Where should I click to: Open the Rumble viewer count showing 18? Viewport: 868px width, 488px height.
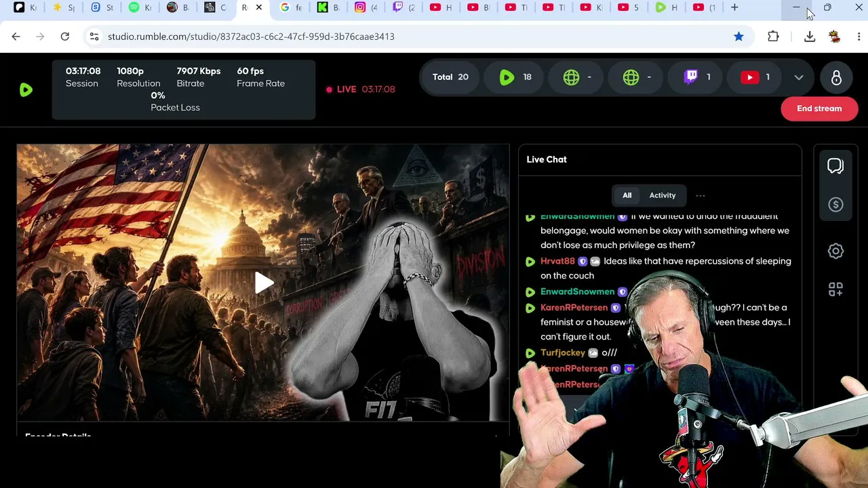[x=515, y=77]
